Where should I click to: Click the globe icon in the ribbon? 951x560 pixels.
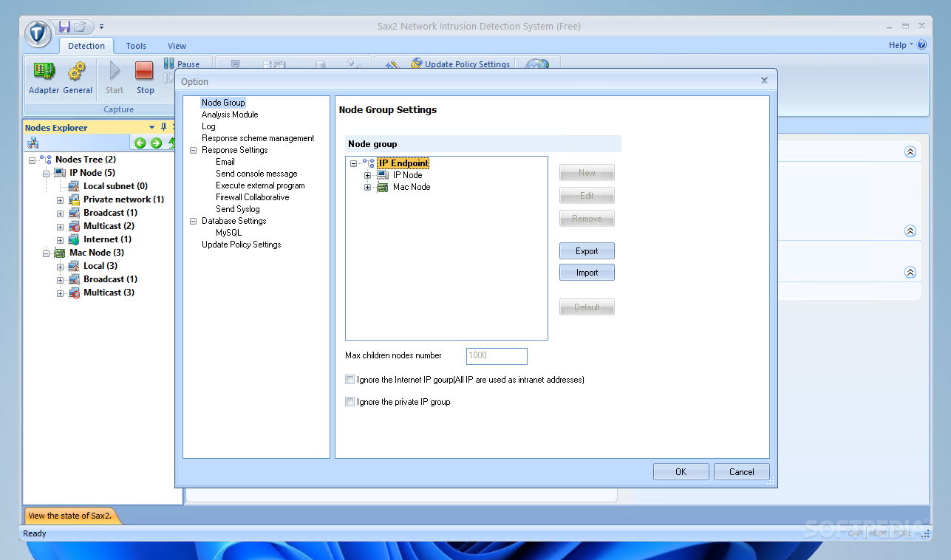tap(537, 64)
